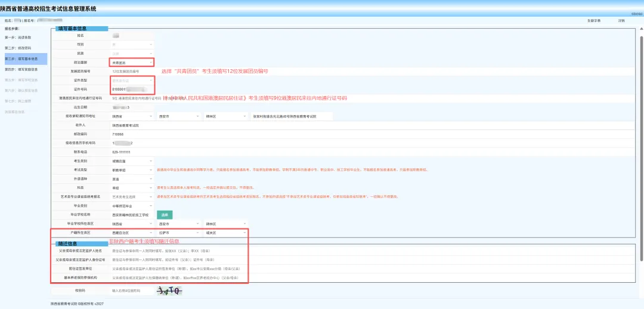Open the 政治面貌 dropdown
Viewport: 644px width, 309px height.
pos(132,63)
